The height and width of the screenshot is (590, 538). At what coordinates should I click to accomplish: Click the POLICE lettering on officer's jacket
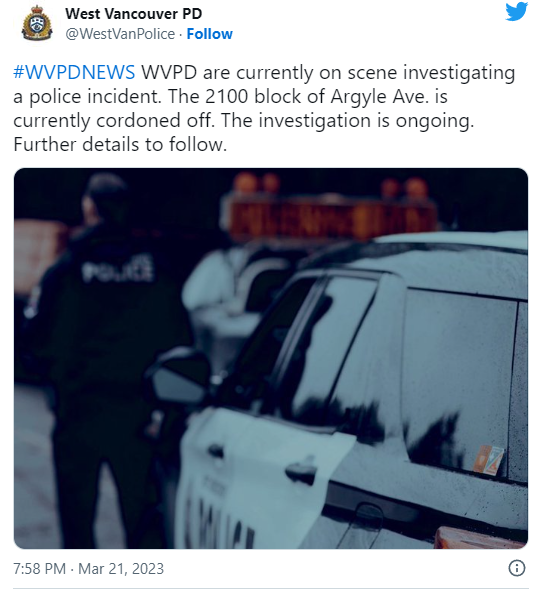coord(118,269)
